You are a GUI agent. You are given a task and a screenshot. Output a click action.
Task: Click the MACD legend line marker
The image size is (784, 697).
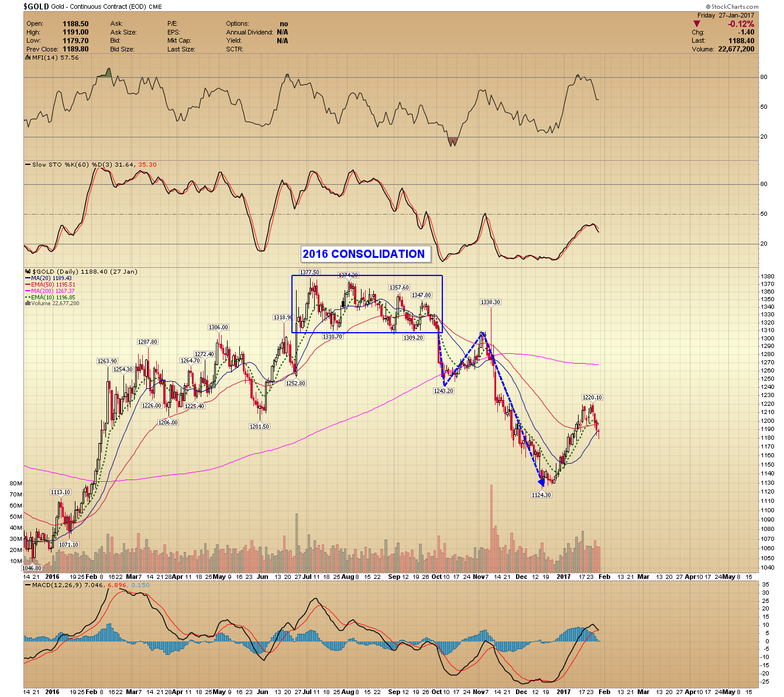[27, 585]
